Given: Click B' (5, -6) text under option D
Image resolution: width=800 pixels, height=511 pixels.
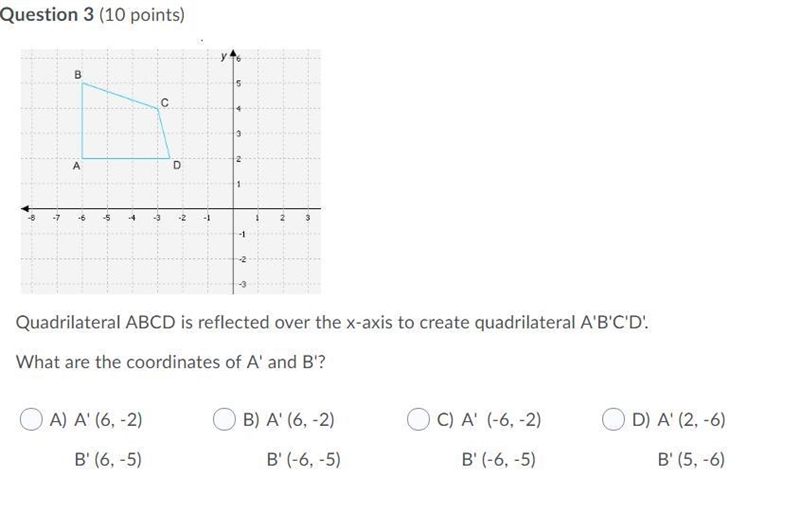Looking at the screenshot, I should (x=691, y=459).
